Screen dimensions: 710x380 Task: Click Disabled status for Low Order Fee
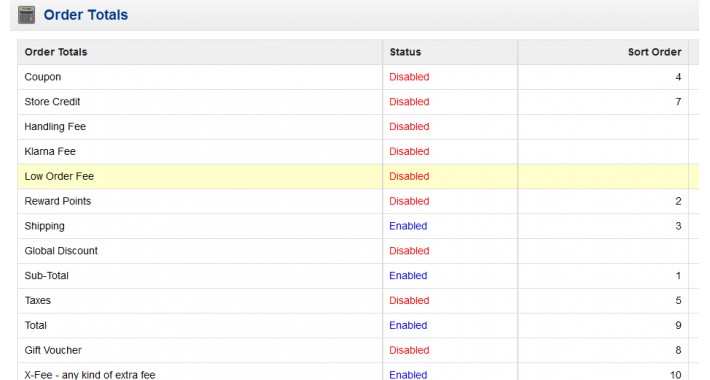(x=409, y=176)
